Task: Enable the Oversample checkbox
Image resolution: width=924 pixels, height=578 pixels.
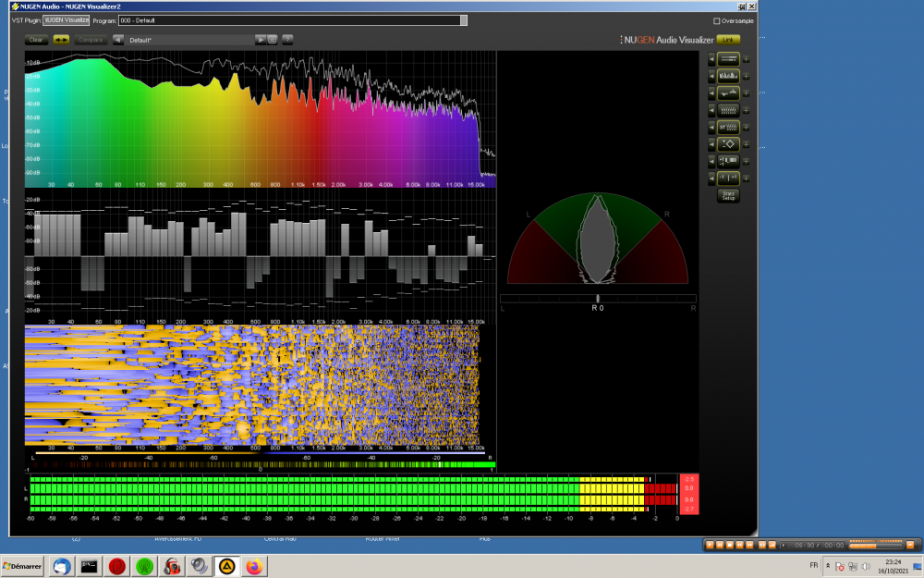Action: (717, 20)
